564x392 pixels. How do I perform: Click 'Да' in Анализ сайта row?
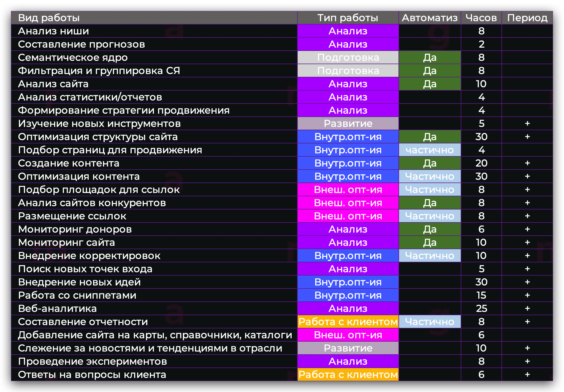click(x=430, y=84)
